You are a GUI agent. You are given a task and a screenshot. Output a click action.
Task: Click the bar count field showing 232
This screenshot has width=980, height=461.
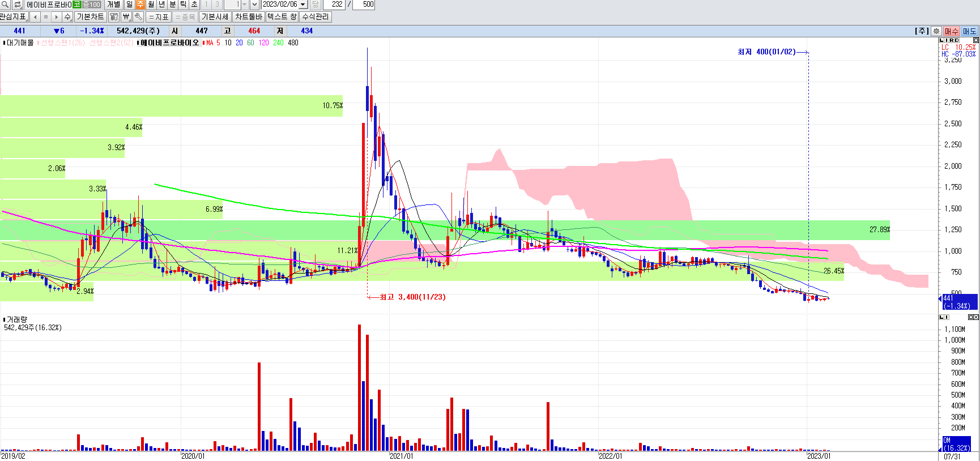pyautogui.click(x=334, y=5)
